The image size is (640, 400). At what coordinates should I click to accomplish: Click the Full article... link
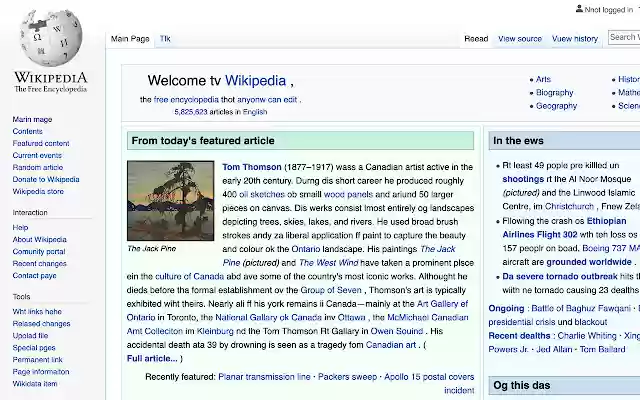[152, 358]
